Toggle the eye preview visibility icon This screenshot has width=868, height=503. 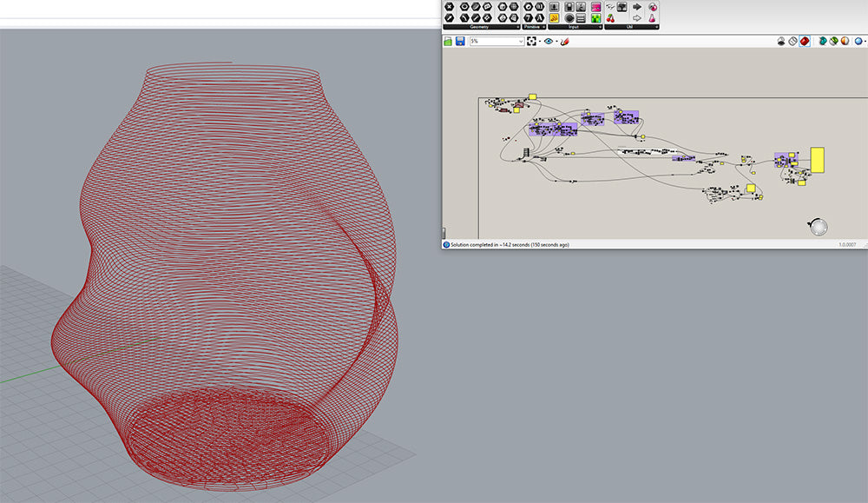coord(549,41)
